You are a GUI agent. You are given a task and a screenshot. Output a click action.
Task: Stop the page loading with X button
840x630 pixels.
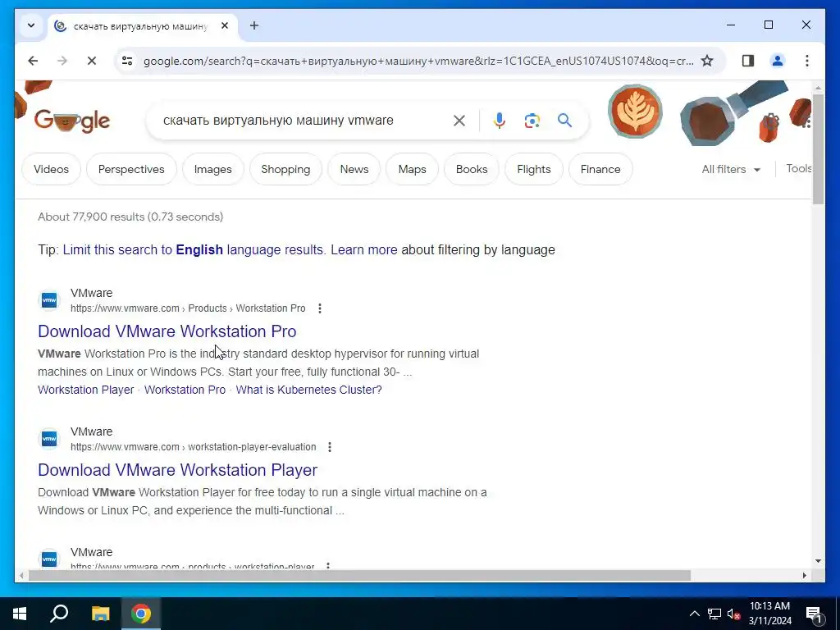[x=92, y=61]
